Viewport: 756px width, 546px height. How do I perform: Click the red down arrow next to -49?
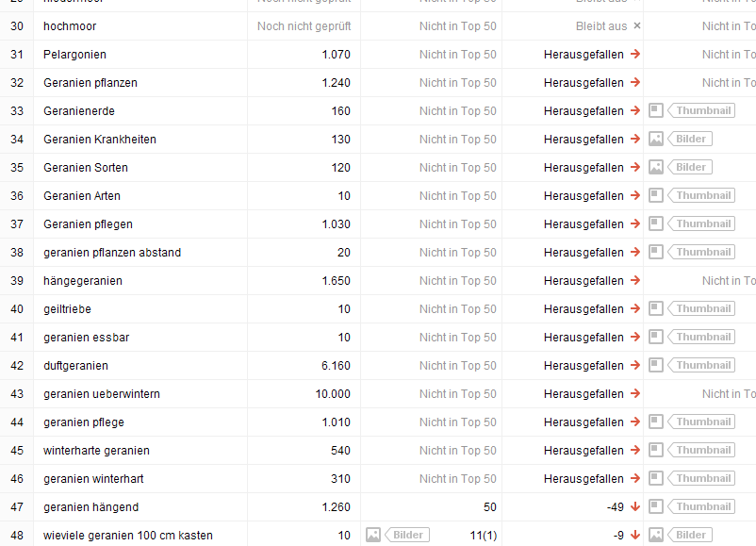click(x=635, y=506)
